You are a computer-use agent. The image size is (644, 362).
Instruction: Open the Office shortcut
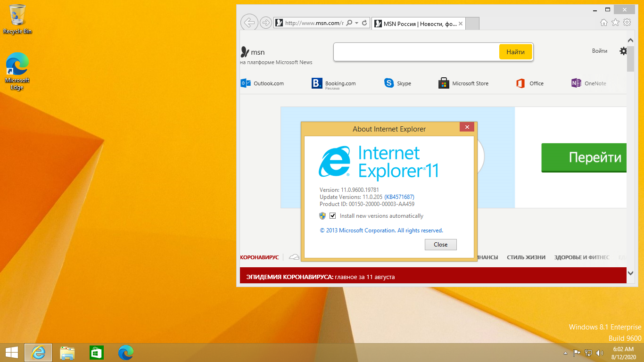point(530,83)
